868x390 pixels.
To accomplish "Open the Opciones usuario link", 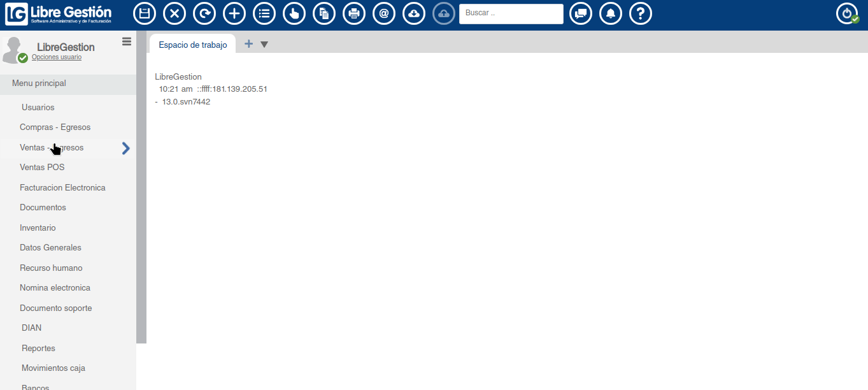I will point(56,57).
